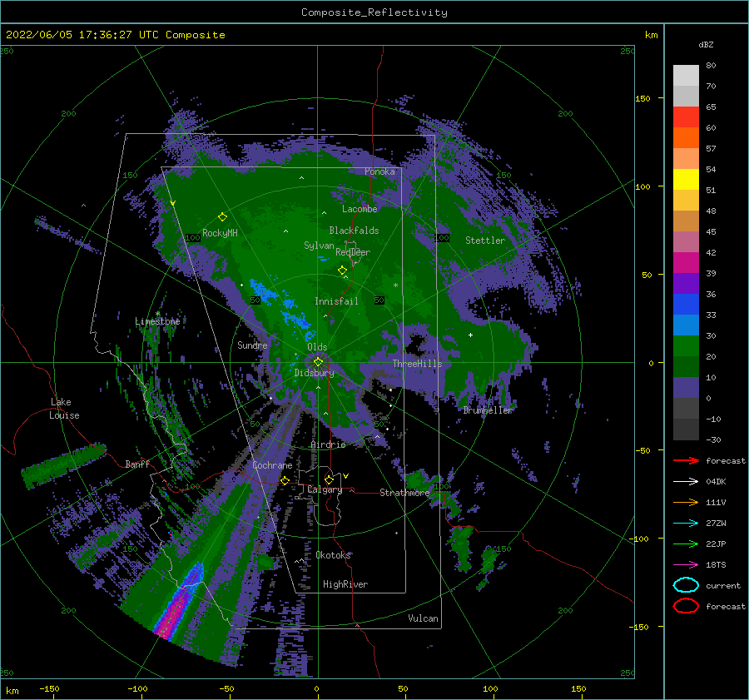Viewport: 749px width, 700px height.
Task: Click the cyan current ellipse icon
Action: [x=686, y=585]
